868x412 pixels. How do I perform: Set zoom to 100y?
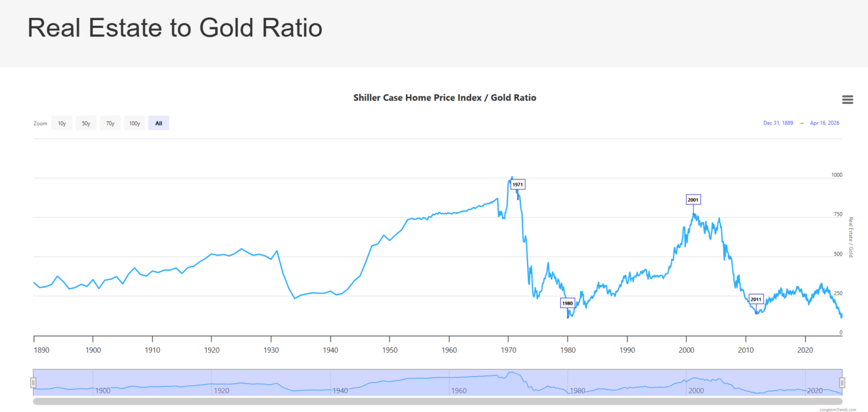click(134, 123)
